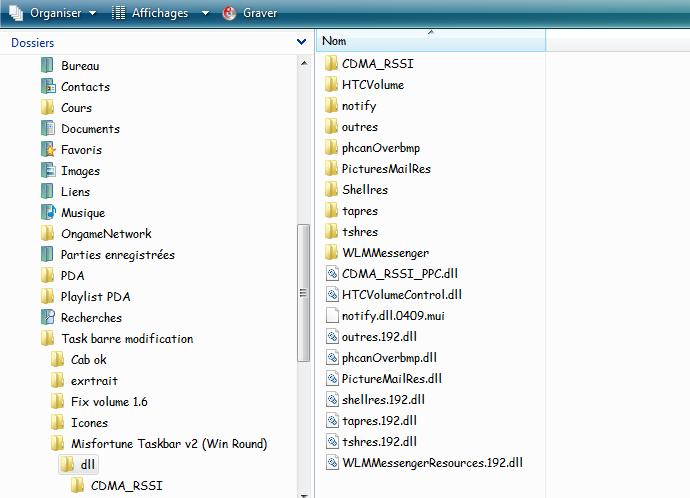Open the PDA folder in tree
The width and height of the screenshot is (690, 498).
[x=62, y=276]
